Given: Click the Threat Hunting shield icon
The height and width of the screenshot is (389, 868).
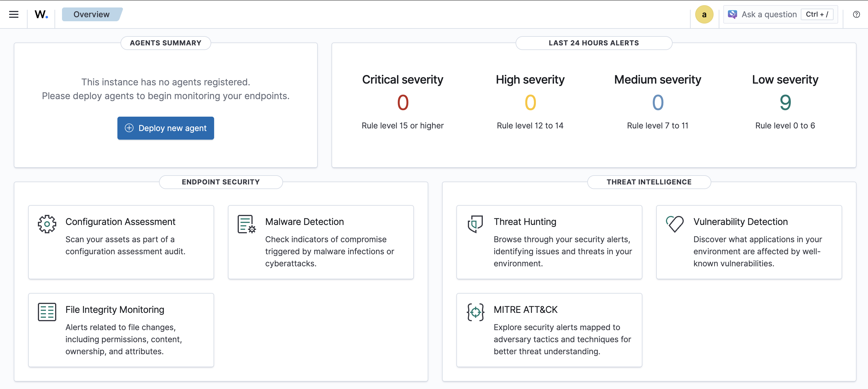Looking at the screenshot, I should [x=475, y=224].
